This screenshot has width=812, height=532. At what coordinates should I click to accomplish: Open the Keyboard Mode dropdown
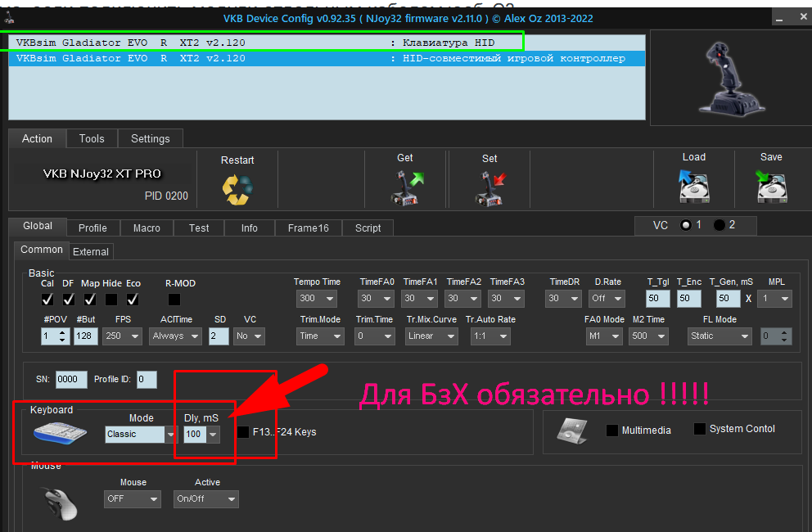coord(141,434)
